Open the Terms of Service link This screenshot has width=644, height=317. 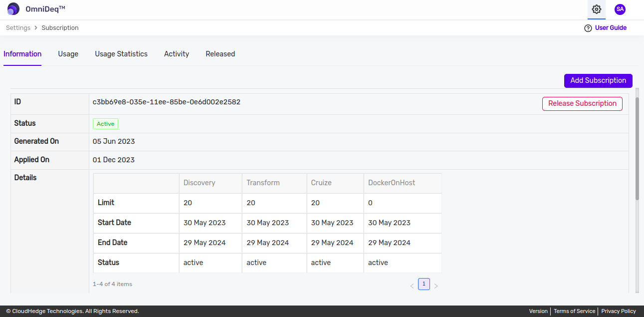[574, 311]
